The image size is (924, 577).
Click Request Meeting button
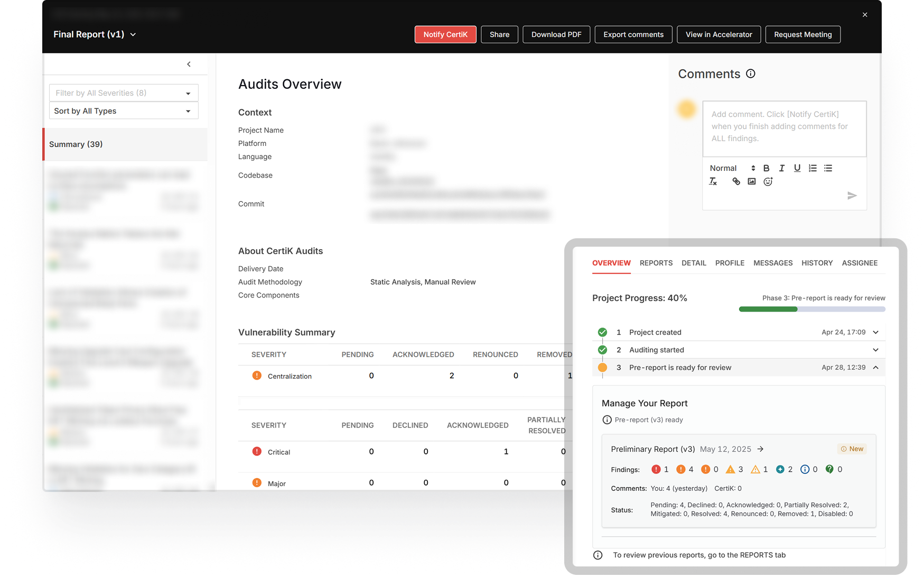pos(803,34)
